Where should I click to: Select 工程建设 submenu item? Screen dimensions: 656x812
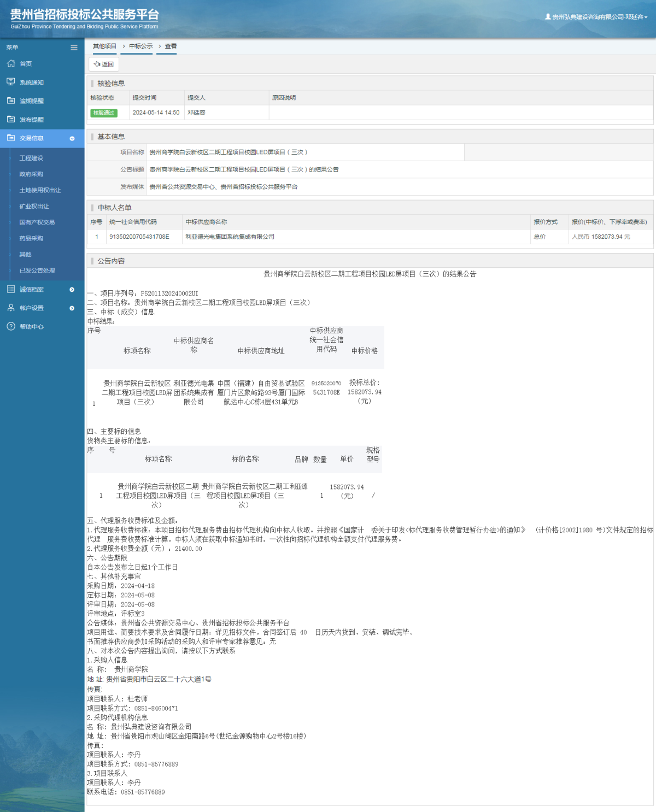(31, 158)
